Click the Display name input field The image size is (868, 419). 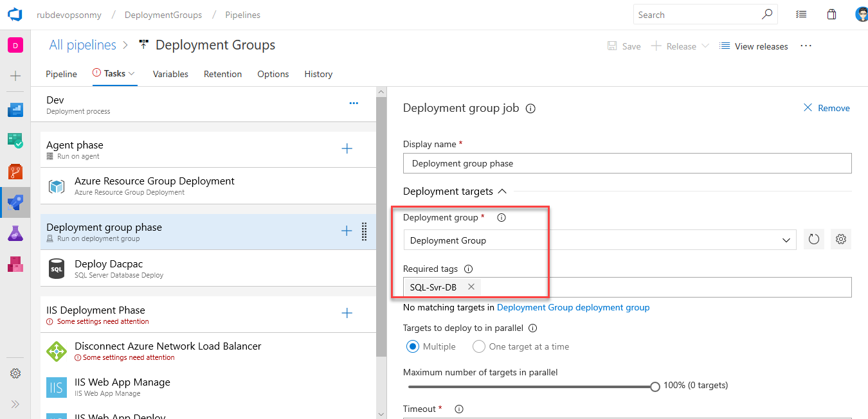(627, 163)
